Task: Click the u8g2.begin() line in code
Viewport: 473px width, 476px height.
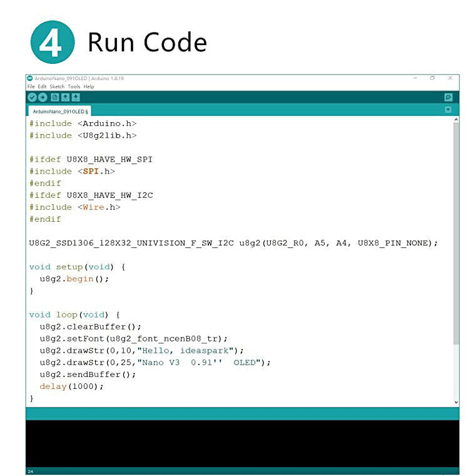Action: click(x=74, y=279)
